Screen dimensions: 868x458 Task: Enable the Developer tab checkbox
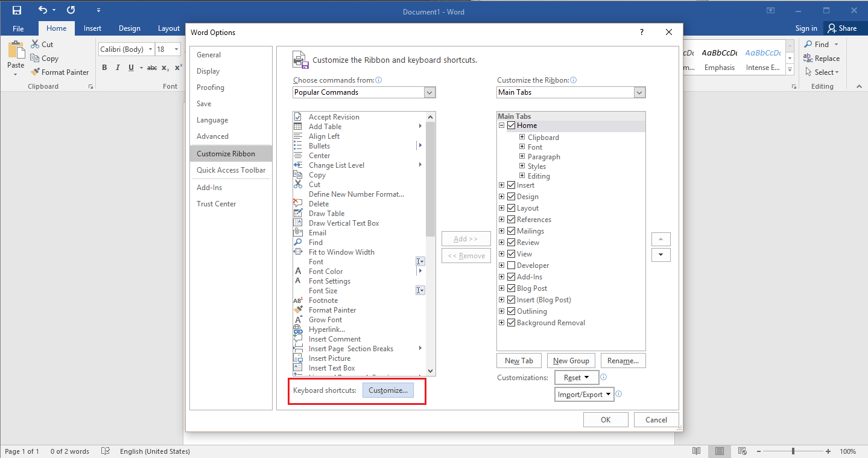[x=512, y=266]
